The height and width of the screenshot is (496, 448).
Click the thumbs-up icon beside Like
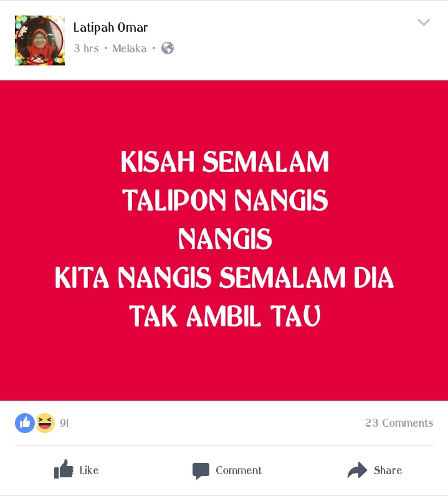coord(64,469)
